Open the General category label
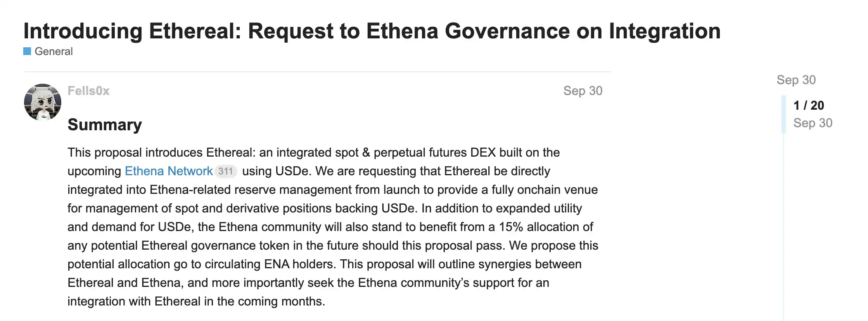The height and width of the screenshot is (321, 868). point(54,51)
